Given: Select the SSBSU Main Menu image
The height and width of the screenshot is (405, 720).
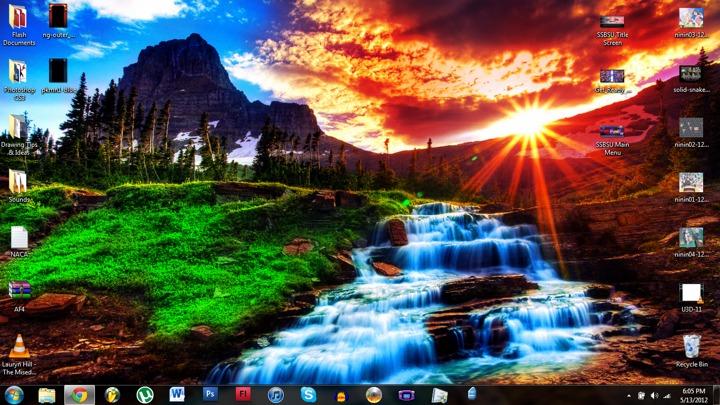Looking at the screenshot, I should point(612,140).
